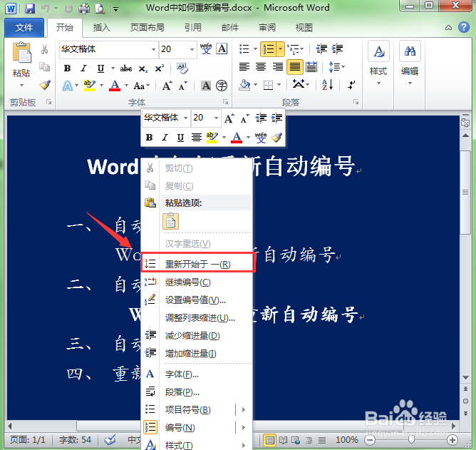Click show/hide paragraph marks icon
The width and height of the screenshot is (476, 450).
click(351, 84)
